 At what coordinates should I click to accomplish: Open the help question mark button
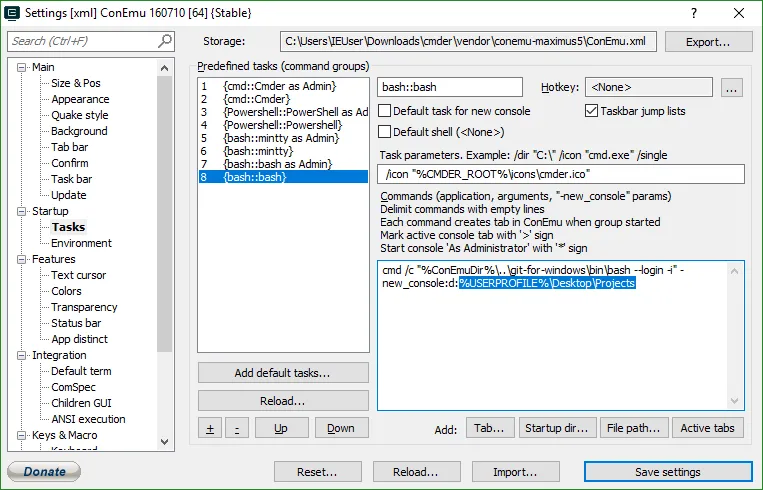tap(694, 13)
